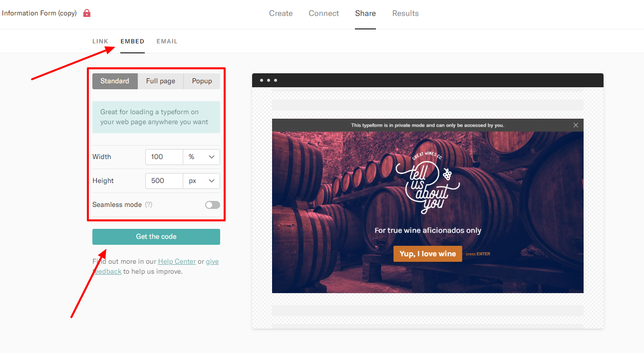Viewport: 644px width, 353px height.
Task: Close the private mode notification banner
Action: click(x=576, y=125)
